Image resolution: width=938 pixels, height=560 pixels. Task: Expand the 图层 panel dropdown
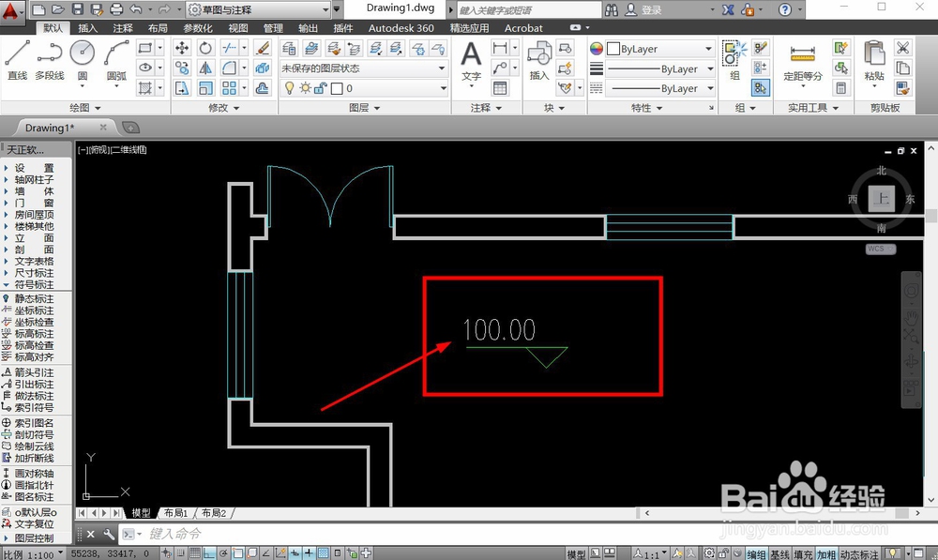pos(364,108)
